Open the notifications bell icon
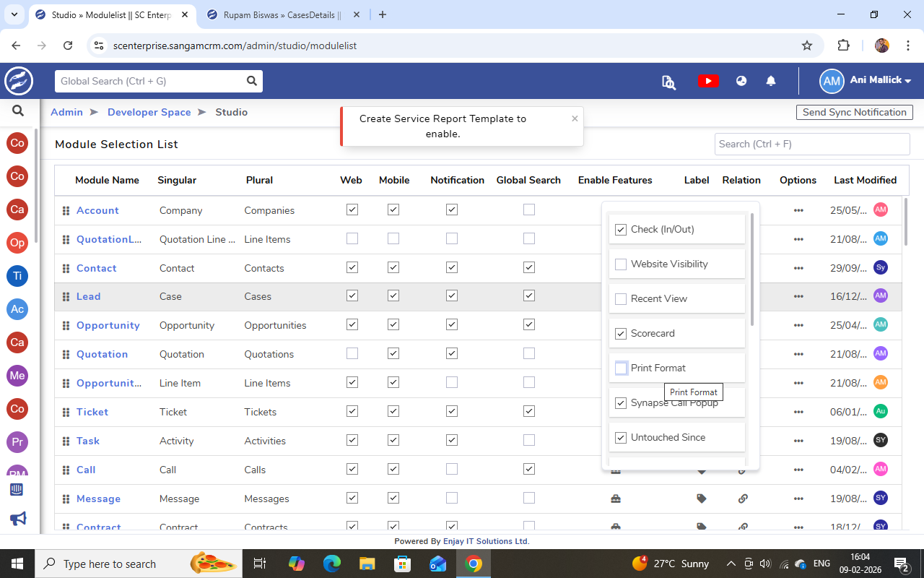This screenshot has height=578, width=924. (771, 81)
